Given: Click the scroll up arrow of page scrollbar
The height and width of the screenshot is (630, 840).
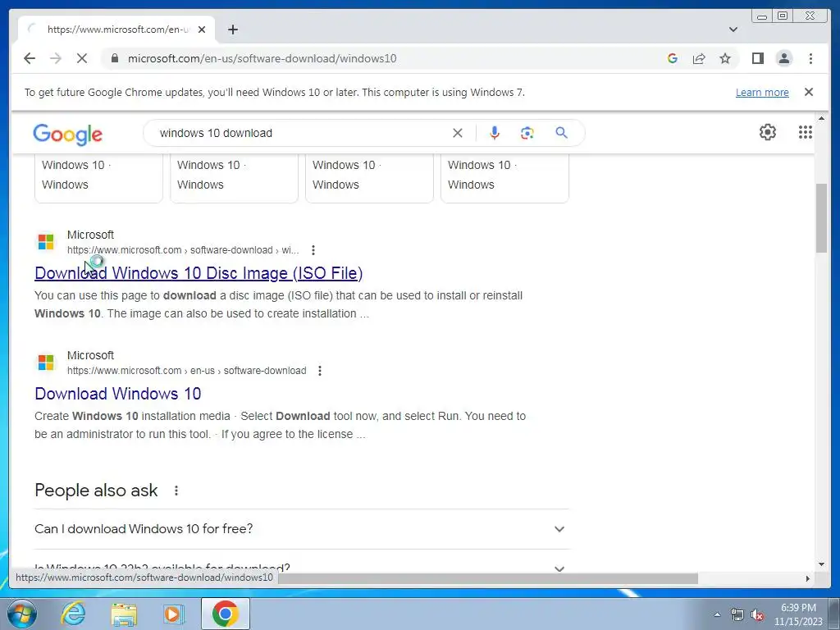Looking at the screenshot, I should pyautogui.click(x=821, y=118).
